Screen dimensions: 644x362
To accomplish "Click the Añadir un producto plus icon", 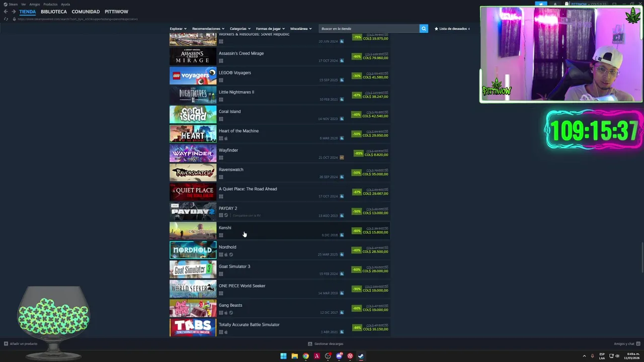I will pyautogui.click(x=6, y=344).
